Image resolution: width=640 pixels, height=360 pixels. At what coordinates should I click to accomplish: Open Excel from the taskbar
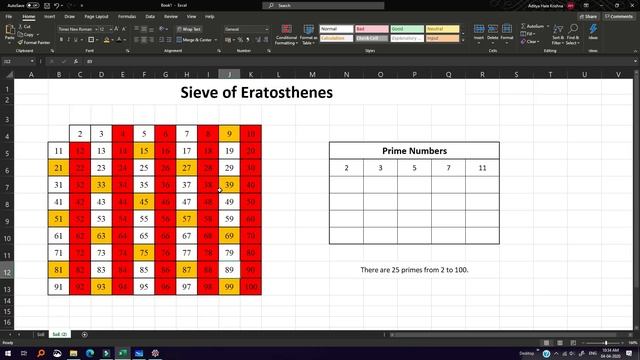coord(122,353)
